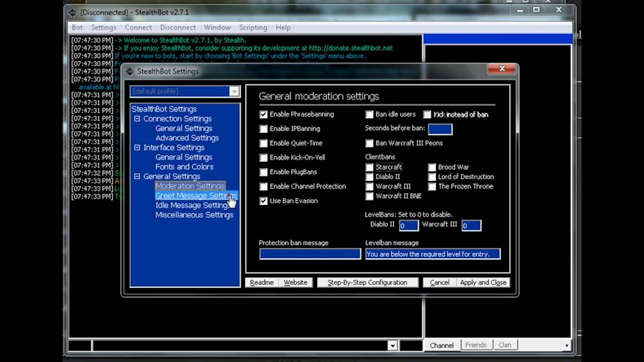Open the Help menu
Viewport: 644px width, 362px height.
tap(283, 28)
